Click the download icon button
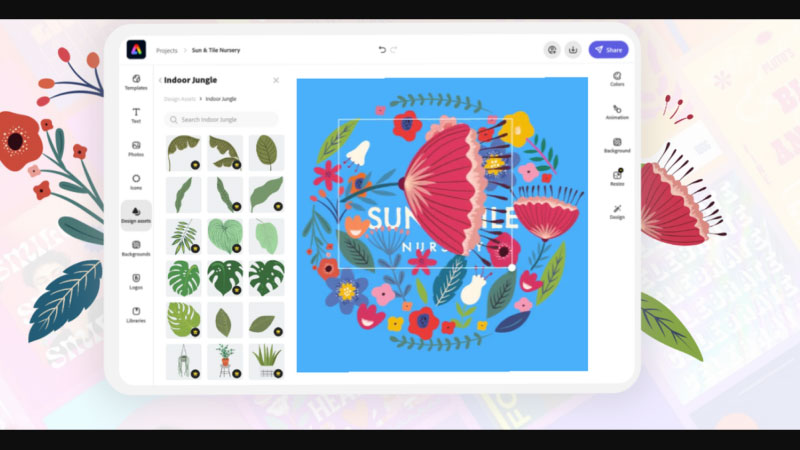Screen dimensions: 800x450 pos(573,49)
